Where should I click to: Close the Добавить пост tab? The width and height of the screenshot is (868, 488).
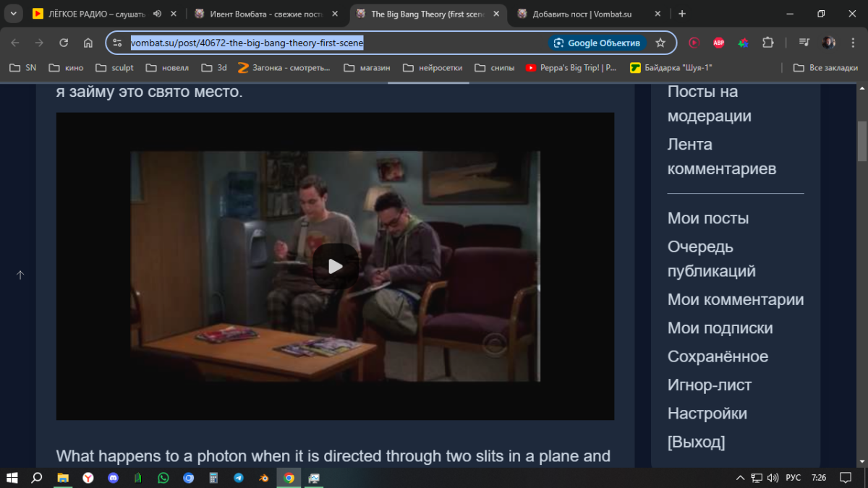click(x=658, y=14)
